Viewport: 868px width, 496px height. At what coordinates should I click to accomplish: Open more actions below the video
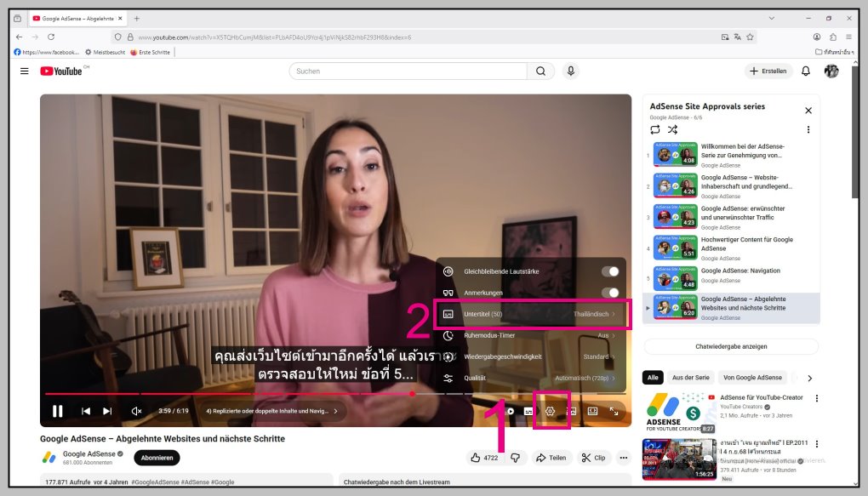[x=624, y=458]
